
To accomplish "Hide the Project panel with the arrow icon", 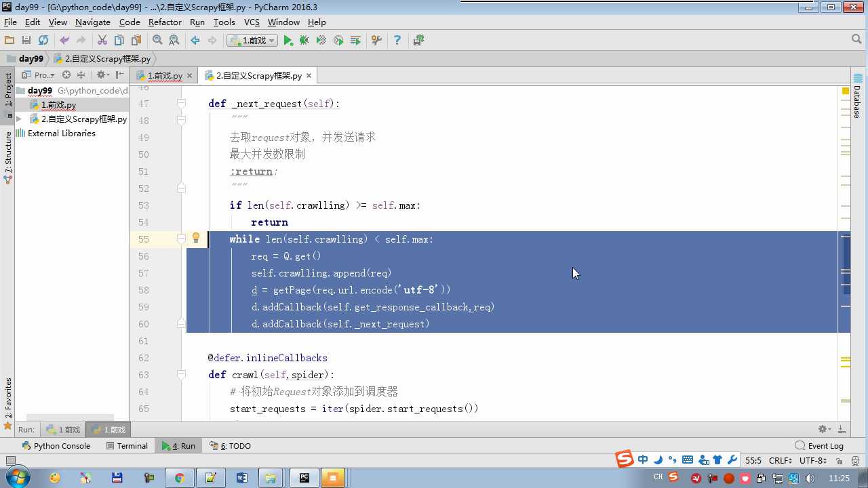I will point(119,75).
